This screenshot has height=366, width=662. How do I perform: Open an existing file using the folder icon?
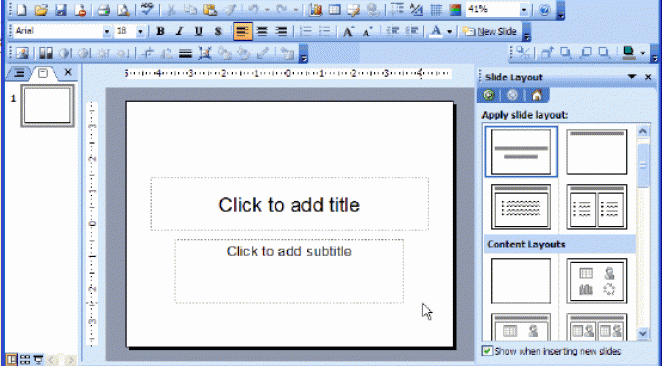coord(41,10)
